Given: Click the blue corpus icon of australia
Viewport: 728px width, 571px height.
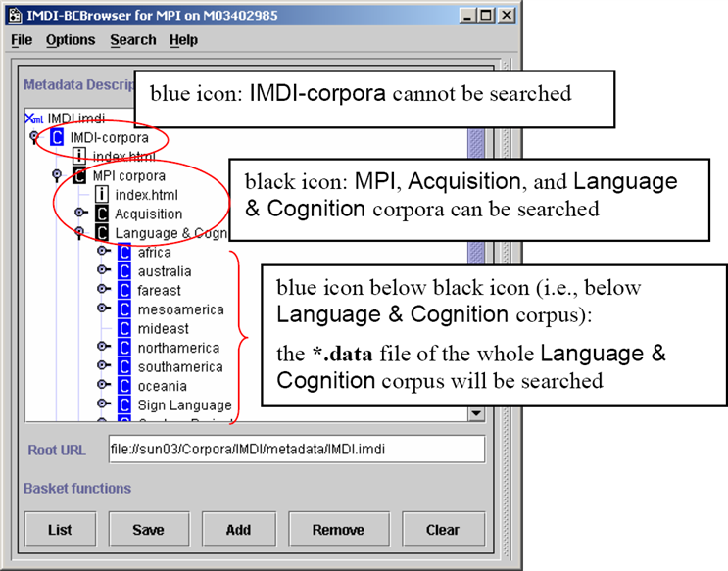Looking at the screenshot, I should point(124,271).
